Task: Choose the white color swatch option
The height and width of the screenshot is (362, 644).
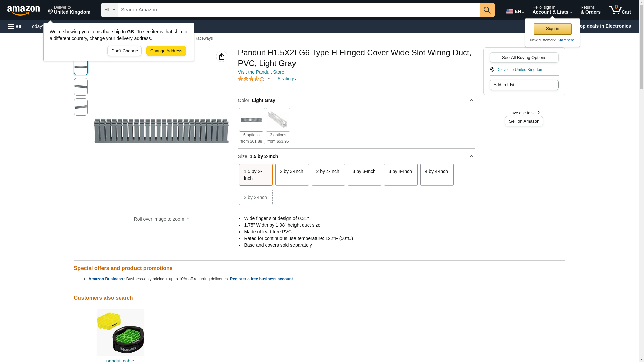Action: (x=278, y=120)
